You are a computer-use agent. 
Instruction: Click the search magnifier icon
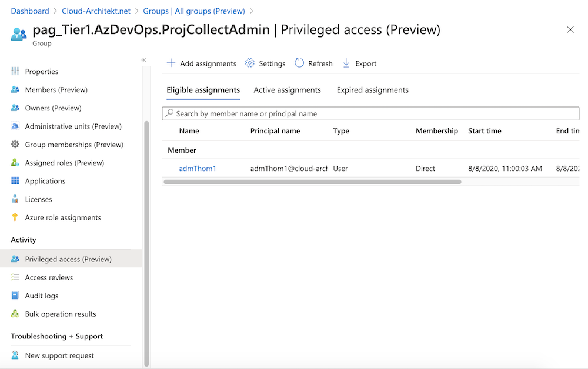point(170,113)
